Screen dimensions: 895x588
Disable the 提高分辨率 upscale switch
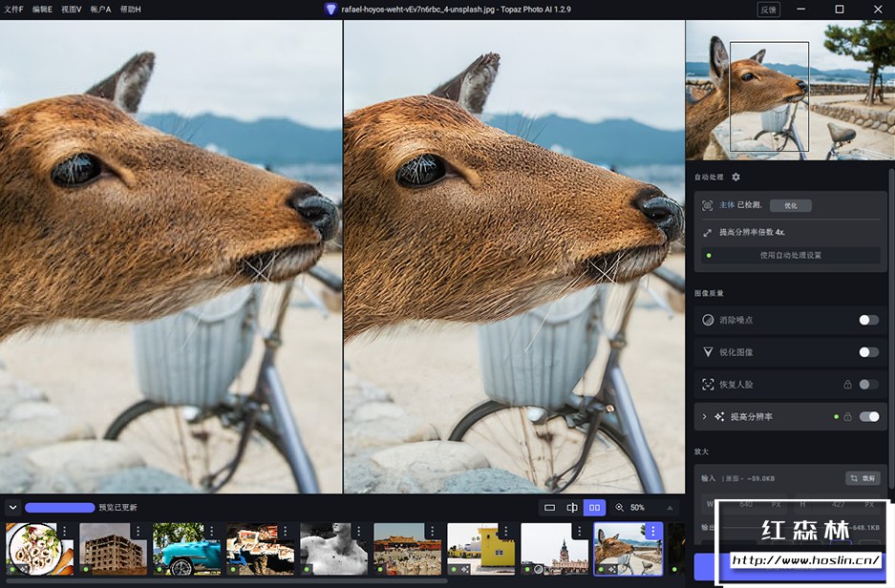[869, 417]
